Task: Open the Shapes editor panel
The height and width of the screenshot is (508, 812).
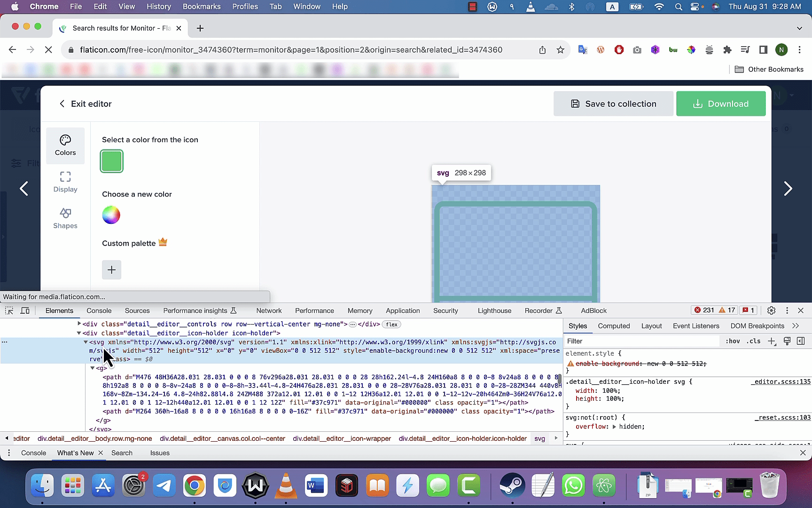Action: click(x=65, y=219)
